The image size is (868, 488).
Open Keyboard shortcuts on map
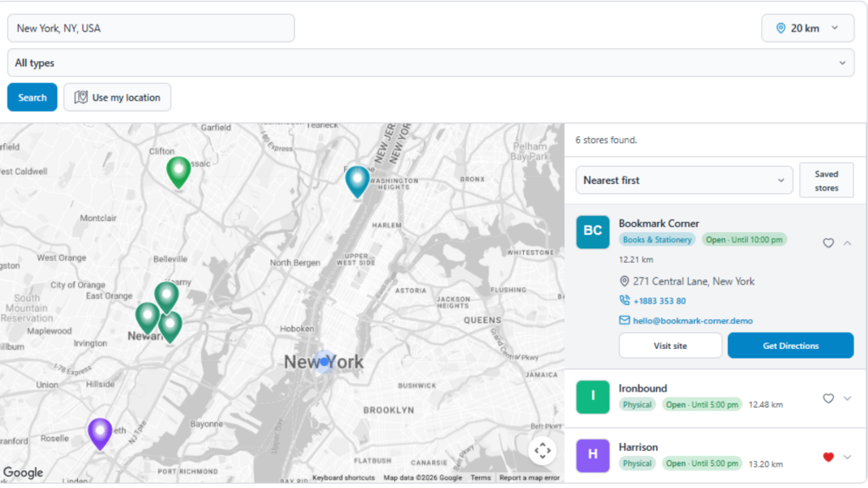[343, 478]
